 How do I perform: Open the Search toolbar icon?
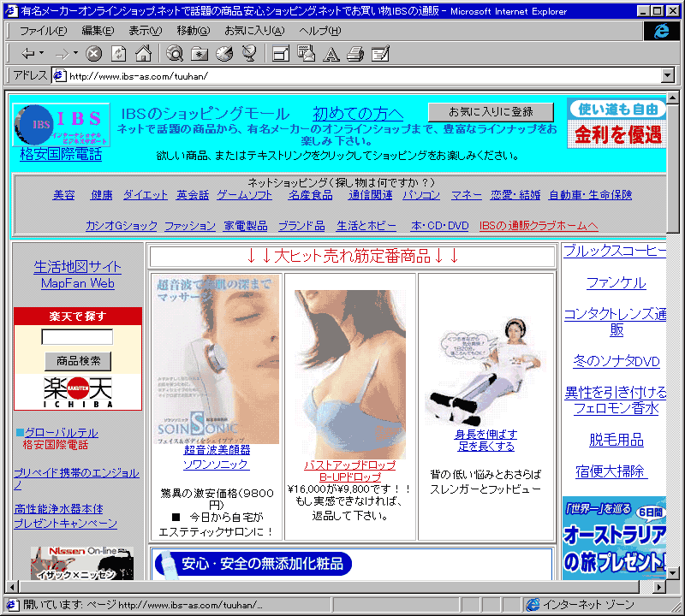[x=175, y=54]
